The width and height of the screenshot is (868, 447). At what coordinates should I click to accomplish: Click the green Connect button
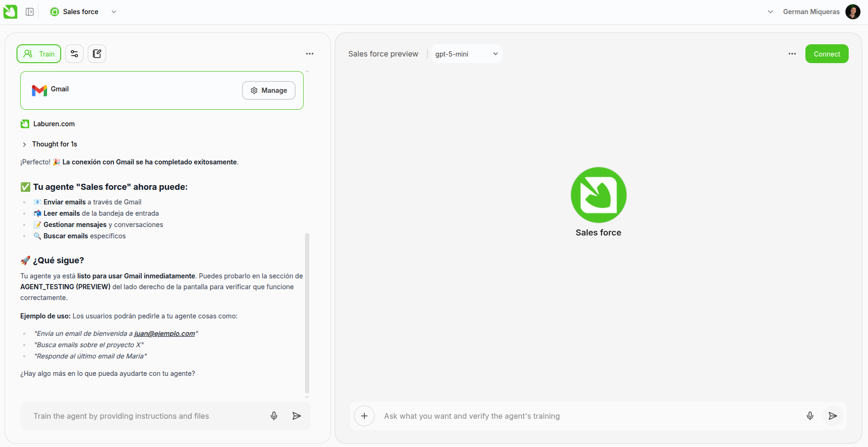pyautogui.click(x=827, y=54)
